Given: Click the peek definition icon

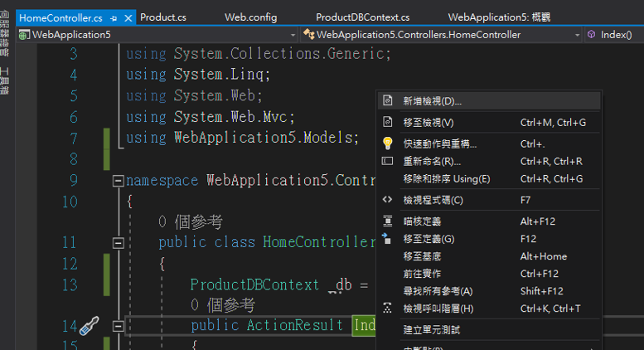Looking at the screenshot, I should (387, 221).
